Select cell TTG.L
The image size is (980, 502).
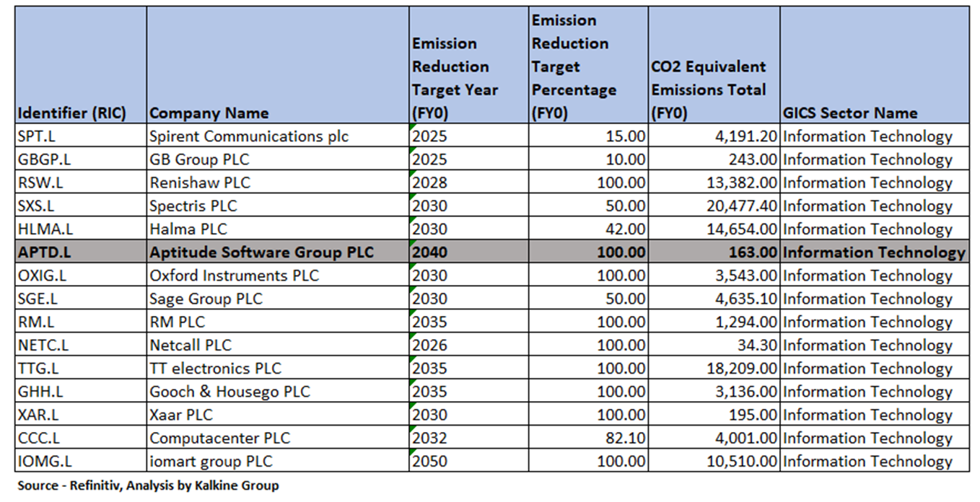(x=81, y=369)
